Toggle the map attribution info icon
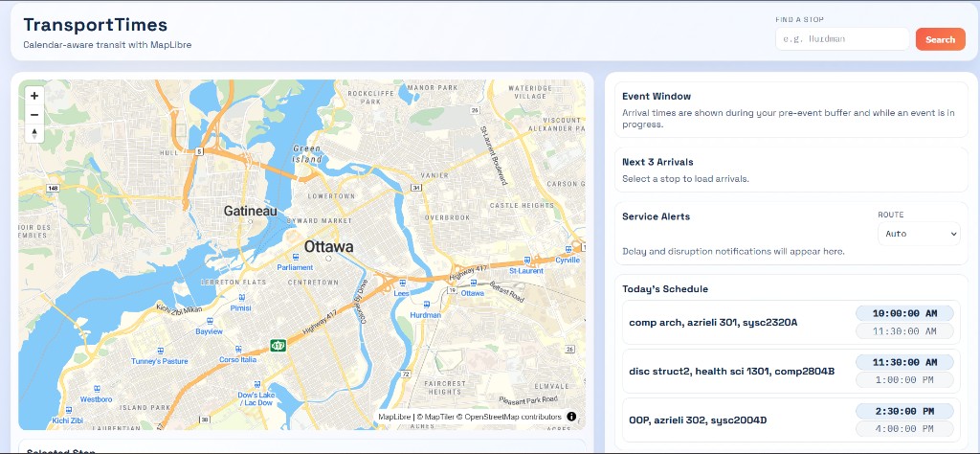The height and width of the screenshot is (454, 980). tap(571, 417)
